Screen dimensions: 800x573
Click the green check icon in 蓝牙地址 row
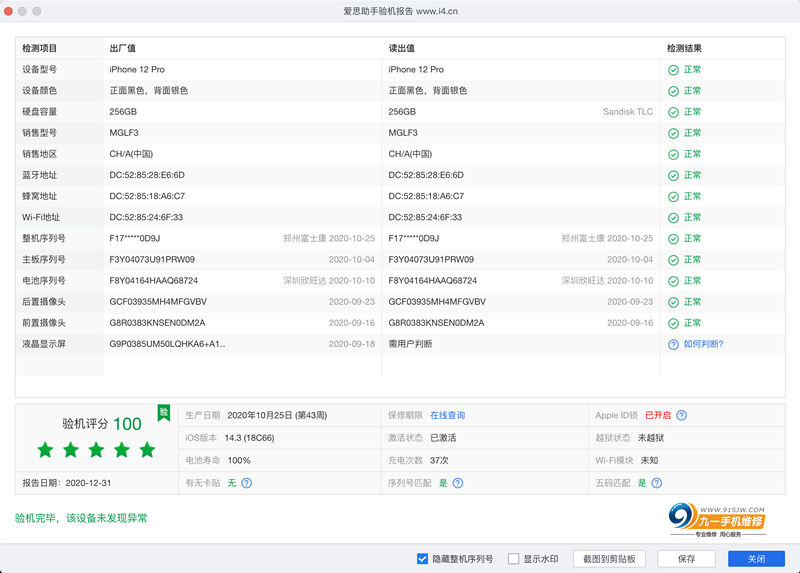tap(673, 176)
